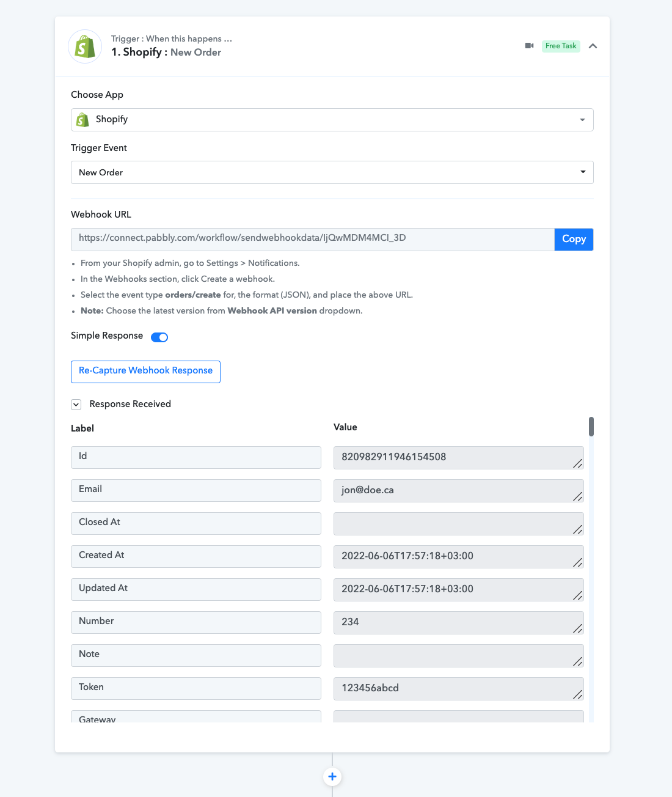Screen dimensions: 672x797
Task: Open the video tutorial camera icon
Action: pos(530,46)
